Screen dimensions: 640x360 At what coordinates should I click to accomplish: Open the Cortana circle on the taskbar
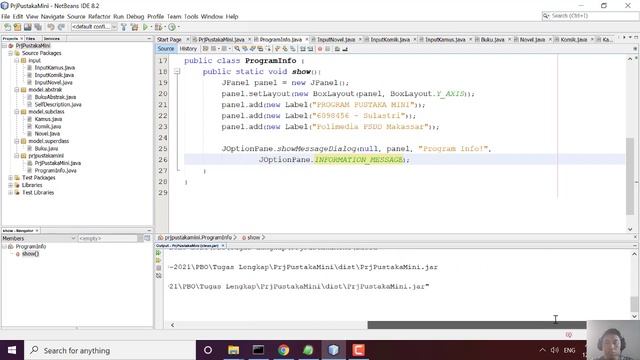(208, 350)
